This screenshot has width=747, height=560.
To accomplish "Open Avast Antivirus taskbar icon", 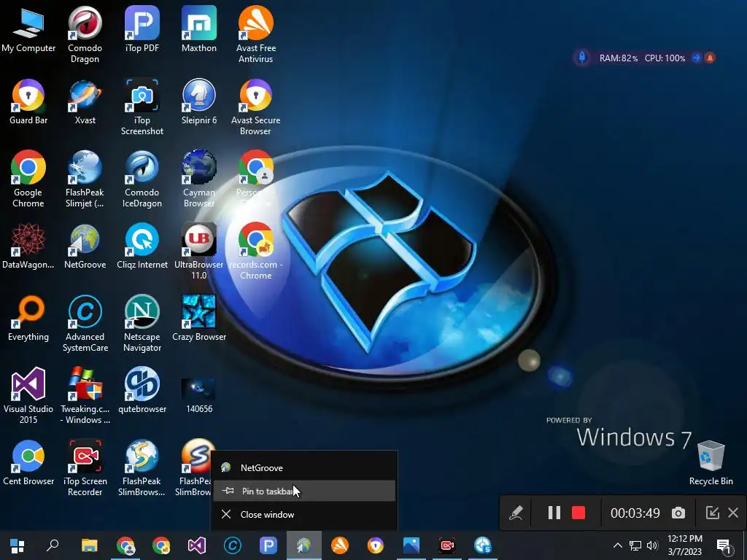I will (x=340, y=545).
